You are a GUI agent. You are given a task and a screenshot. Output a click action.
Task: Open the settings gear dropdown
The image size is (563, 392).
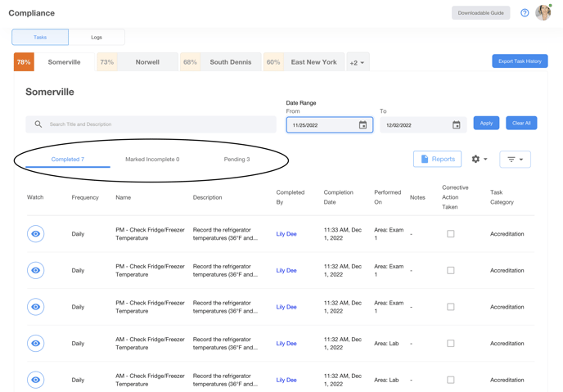[480, 159]
